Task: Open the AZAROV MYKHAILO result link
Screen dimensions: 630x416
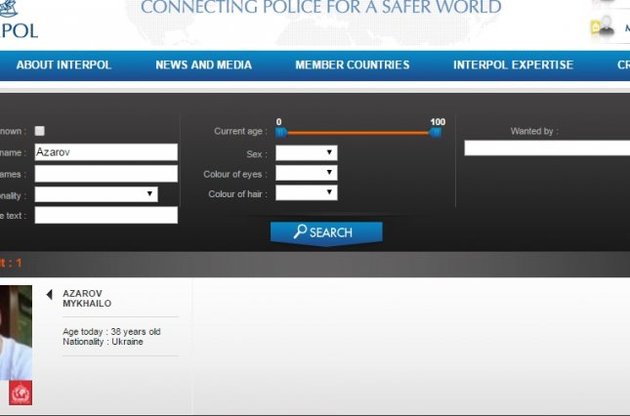Action: [87, 298]
